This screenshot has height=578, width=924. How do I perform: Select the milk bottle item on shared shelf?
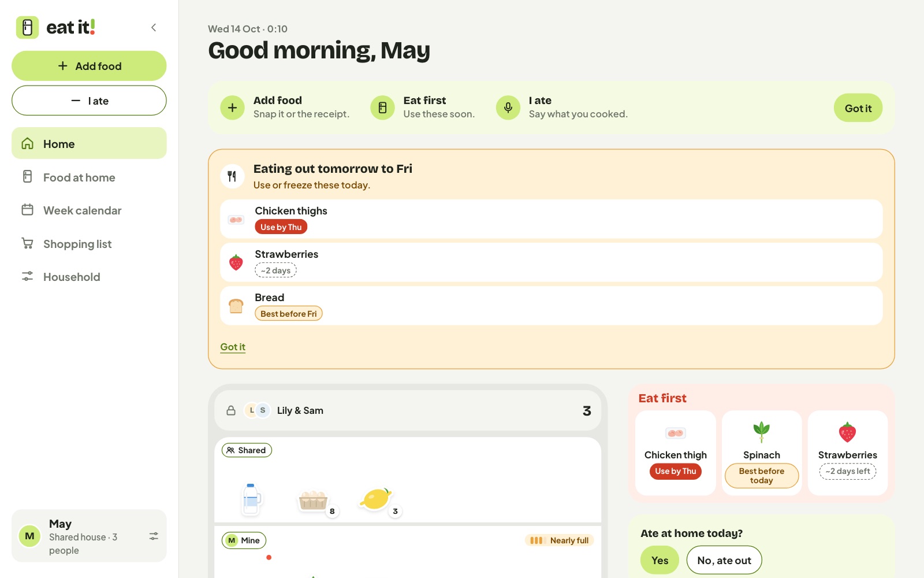(251, 499)
